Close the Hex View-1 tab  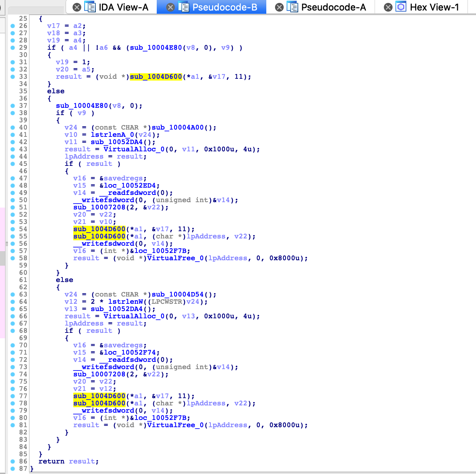point(388,7)
